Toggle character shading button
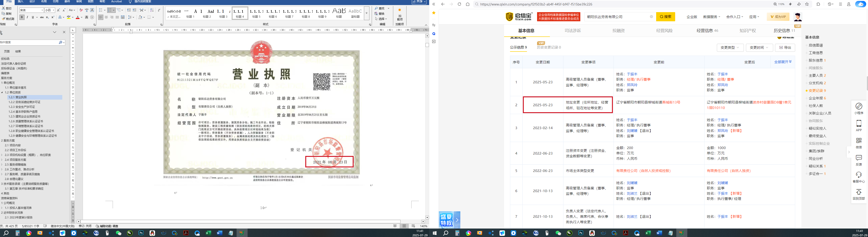The height and width of the screenshot is (237, 868). [x=87, y=17]
